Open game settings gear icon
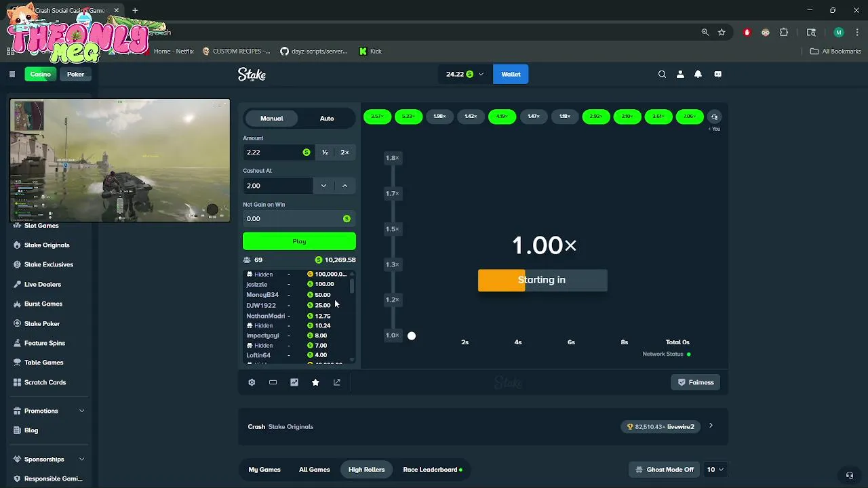The height and width of the screenshot is (488, 868). [252, 382]
